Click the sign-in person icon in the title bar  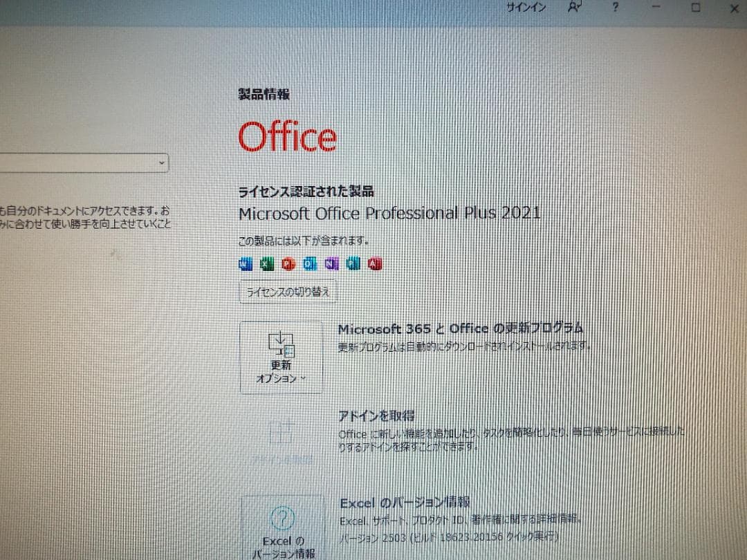[x=573, y=7]
